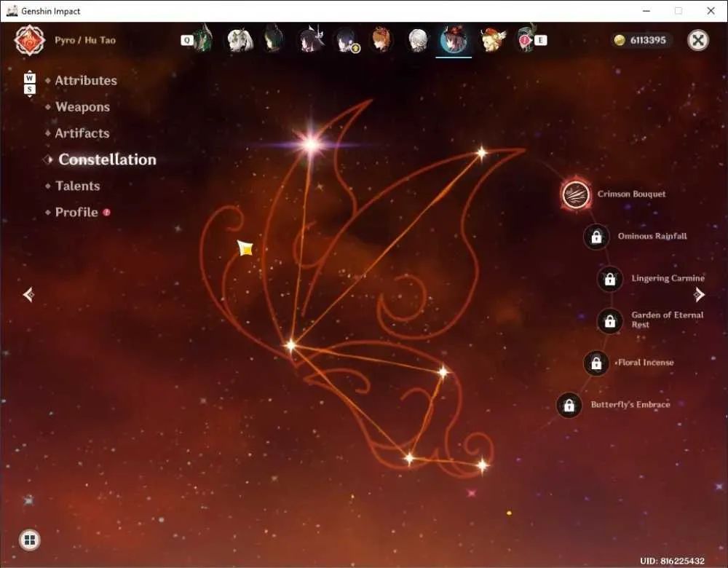The image size is (728, 568).
Task: Select the locked Butterfly's Embrace node
Action: pos(569,405)
